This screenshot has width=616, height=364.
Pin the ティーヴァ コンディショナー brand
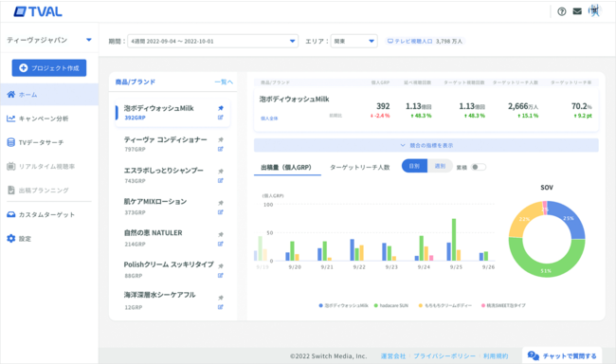[221, 139]
